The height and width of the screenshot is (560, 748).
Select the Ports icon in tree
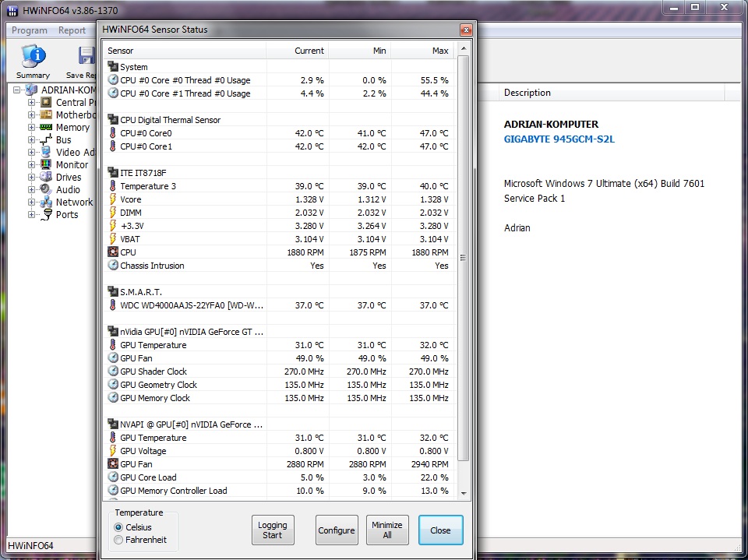pos(46,214)
